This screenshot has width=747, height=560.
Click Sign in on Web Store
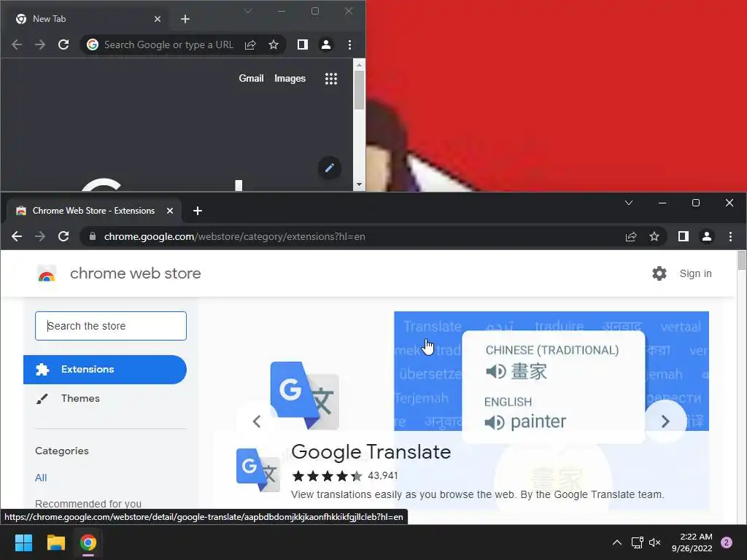point(695,273)
